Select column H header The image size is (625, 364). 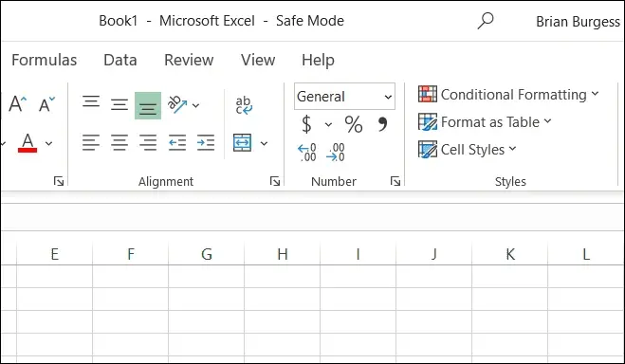[283, 254]
